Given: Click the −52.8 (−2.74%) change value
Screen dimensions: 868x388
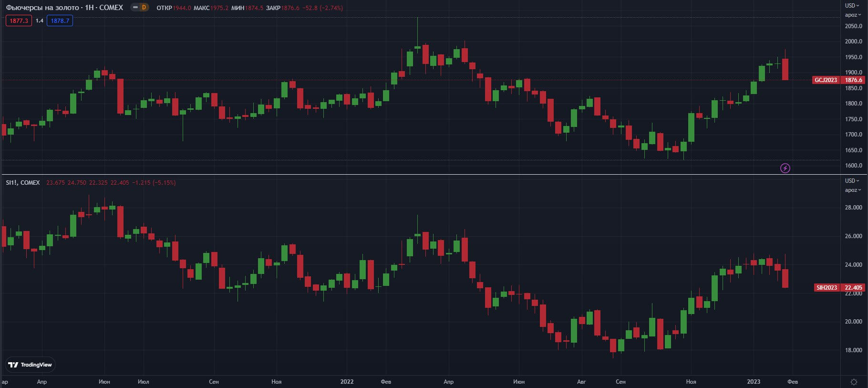Looking at the screenshot, I should coord(322,8).
